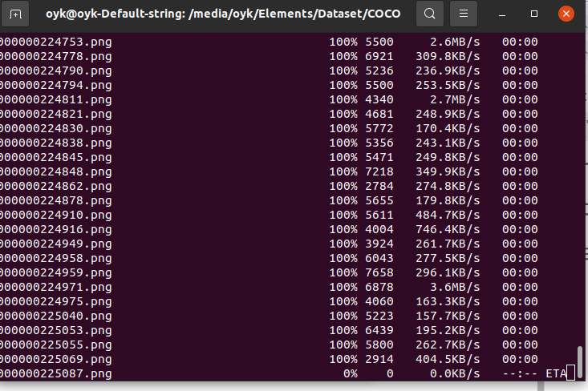Click file name 000000224830.png
Image resolution: width=588 pixels, height=391 pixels.
pyautogui.click(x=56, y=128)
